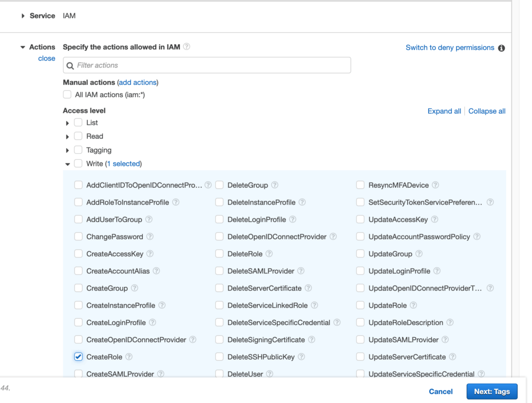The height and width of the screenshot is (403, 532).
Task: Click Switch to deny permissions link
Action: (x=450, y=47)
